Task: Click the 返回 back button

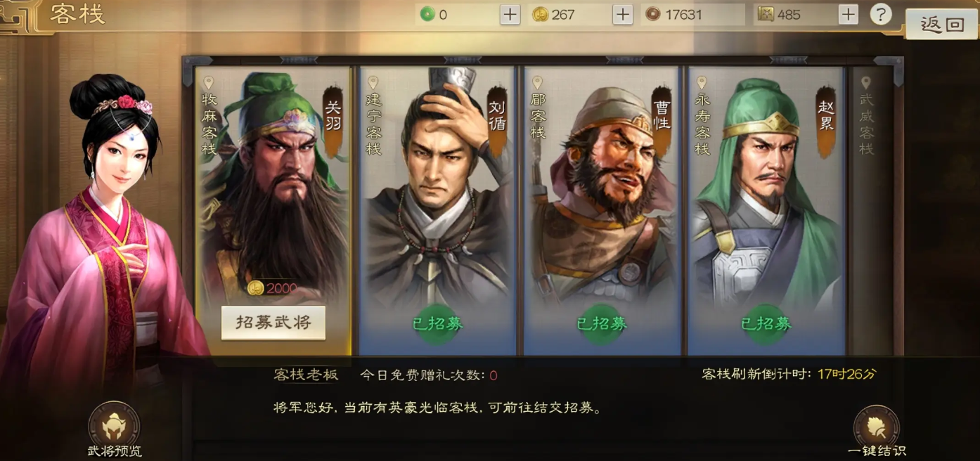Action: tap(942, 25)
